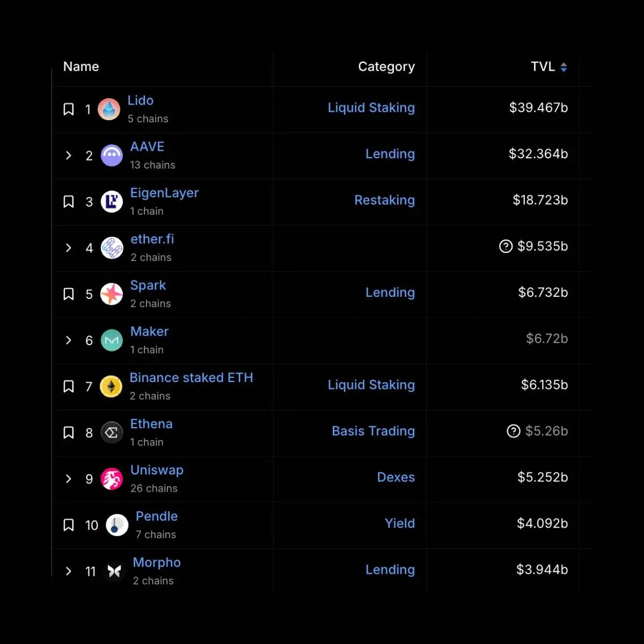This screenshot has width=644, height=644.
Task: Expand the AAVE row chevron
Action: point(69,156)
